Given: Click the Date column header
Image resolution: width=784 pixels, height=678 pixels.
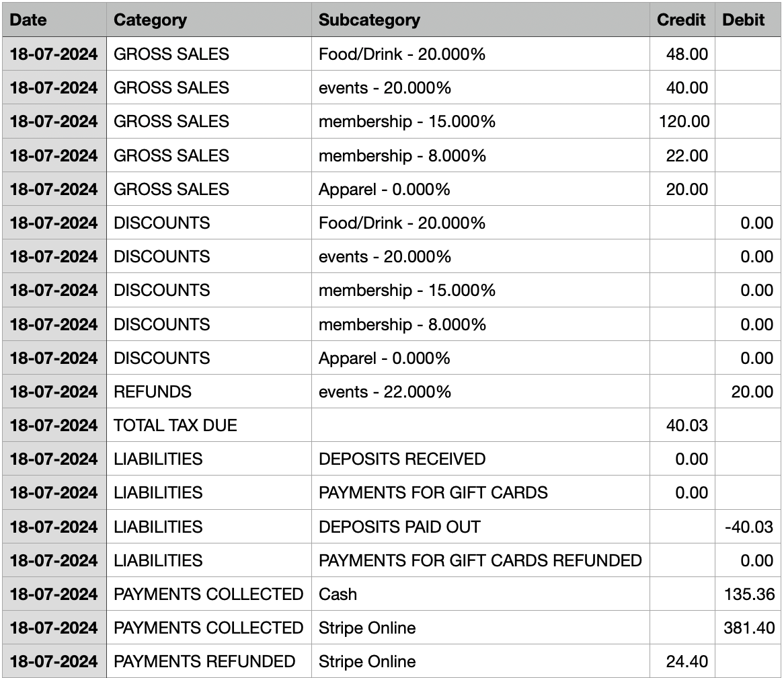Looking at the screenshot, I should point(28,20).
